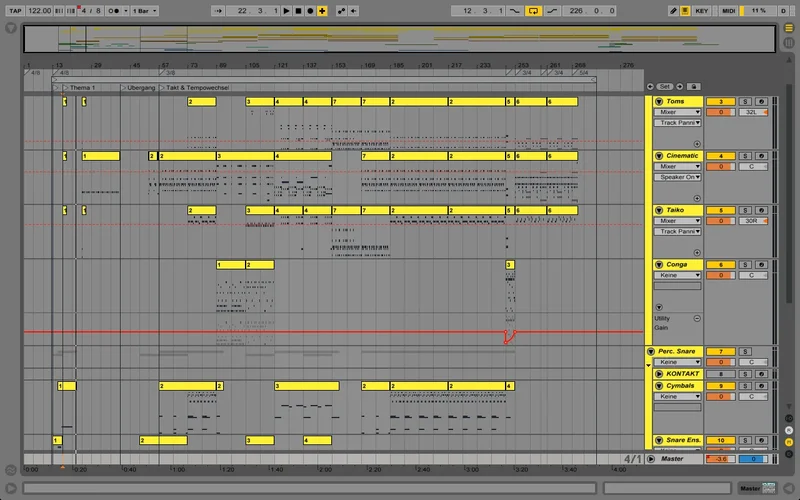Select the Perc. Snare track title
The height and width of the screenshot is (500, 800).
(x=676, y=352)
